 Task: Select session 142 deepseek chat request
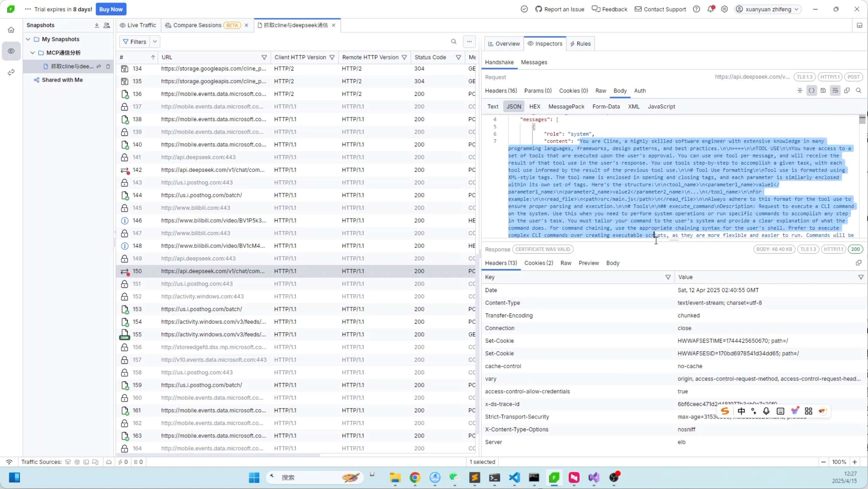tap(213, 170)
